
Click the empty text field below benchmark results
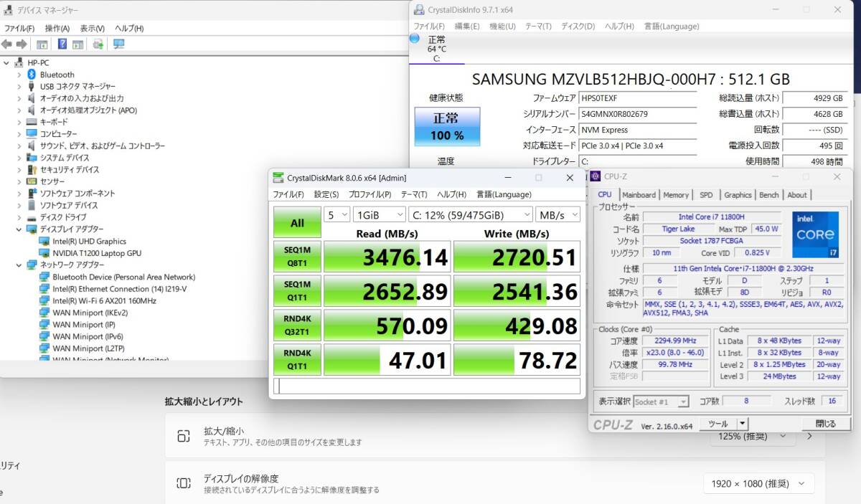click(x=427, y=386)
